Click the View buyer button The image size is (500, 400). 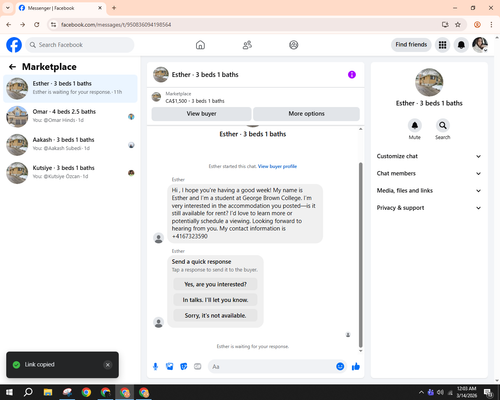[201, 114]
